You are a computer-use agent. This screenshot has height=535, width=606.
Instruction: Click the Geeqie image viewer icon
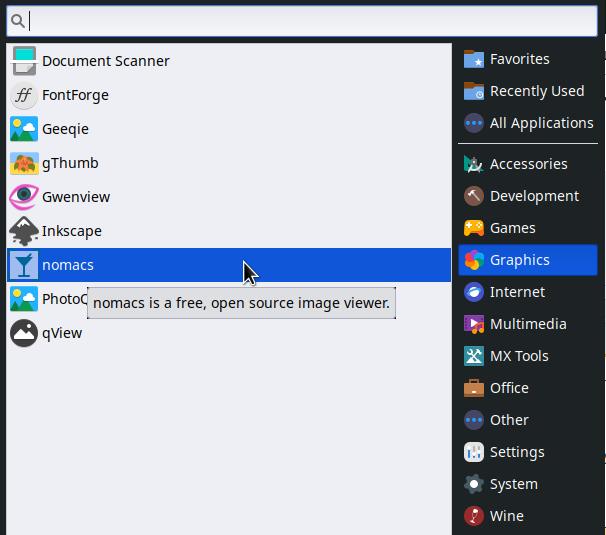(24, 129)
